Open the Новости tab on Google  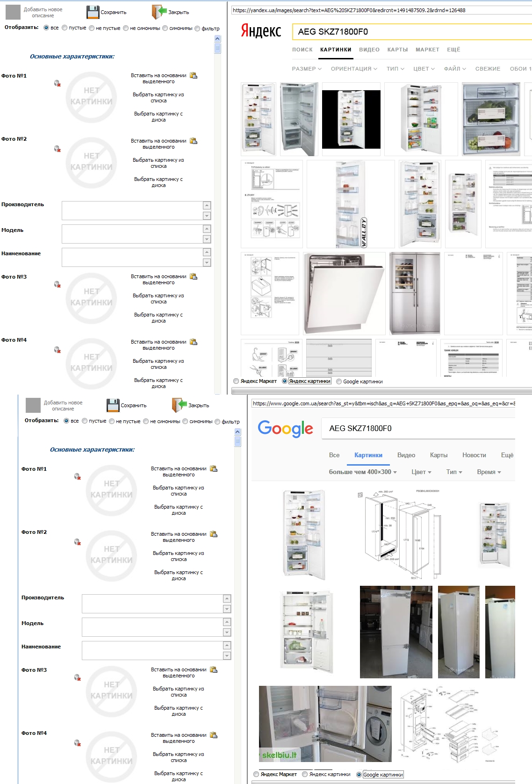pos(474,455)
